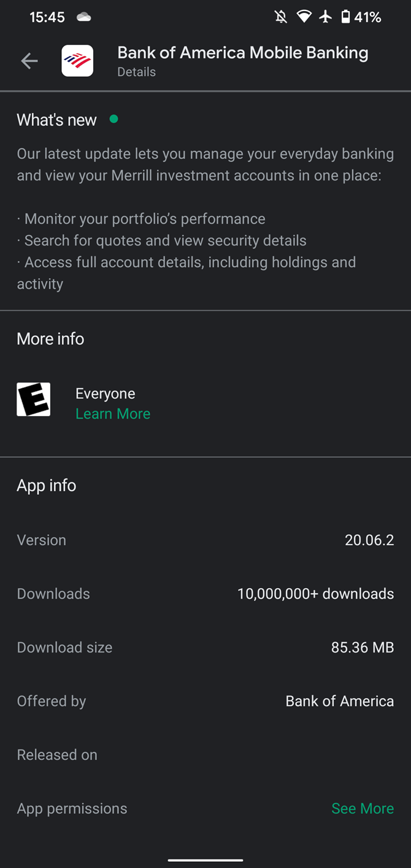Open the Learn More rating link
Screen dimensions: 411x868
pyautogui.click(x=113, y=414)
